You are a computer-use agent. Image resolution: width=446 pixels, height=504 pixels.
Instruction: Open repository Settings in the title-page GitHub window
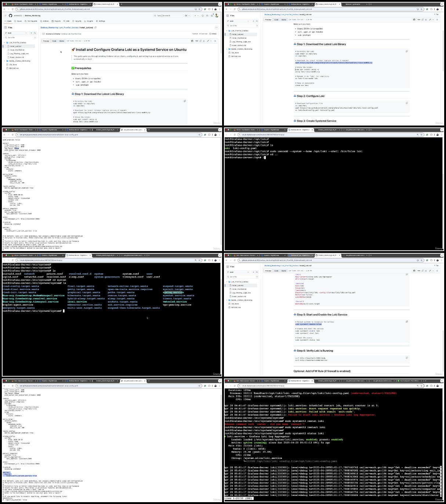point(100,21)
